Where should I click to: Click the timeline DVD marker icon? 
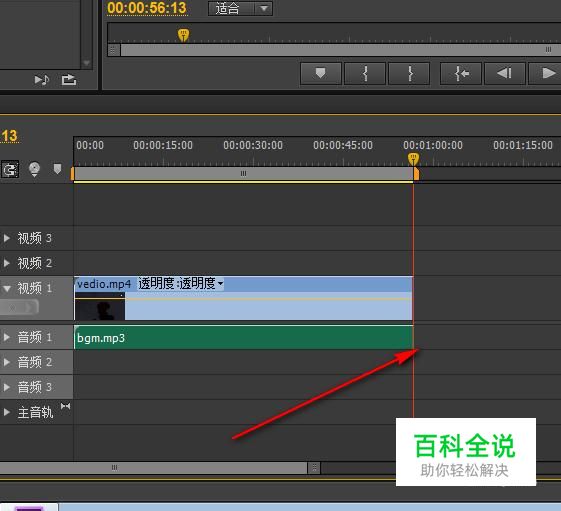(x=34, y=169)
